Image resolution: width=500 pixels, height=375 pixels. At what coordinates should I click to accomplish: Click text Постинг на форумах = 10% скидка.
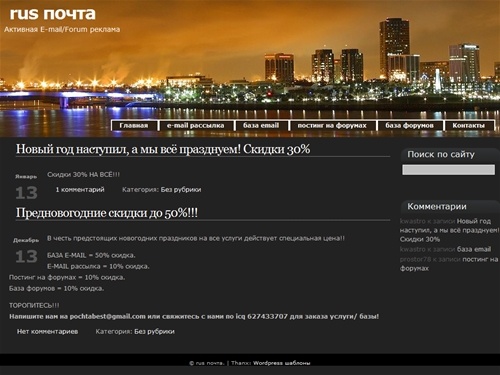click(x=67, y=277)
